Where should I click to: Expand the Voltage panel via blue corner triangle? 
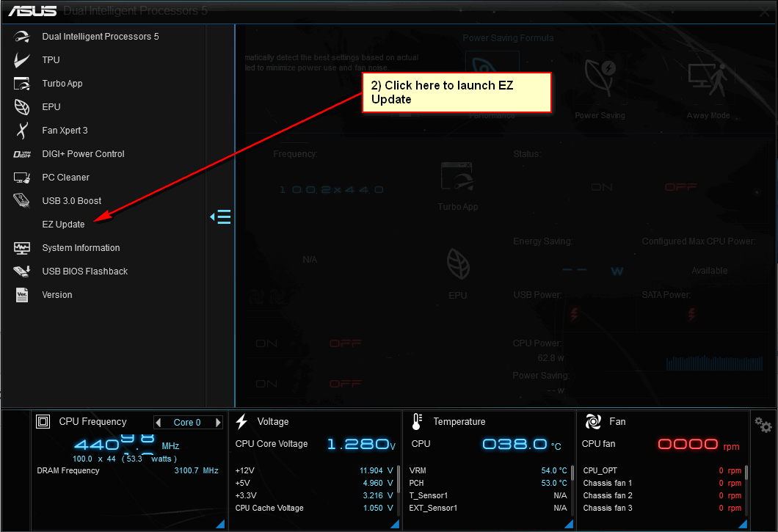click(395, 524)
